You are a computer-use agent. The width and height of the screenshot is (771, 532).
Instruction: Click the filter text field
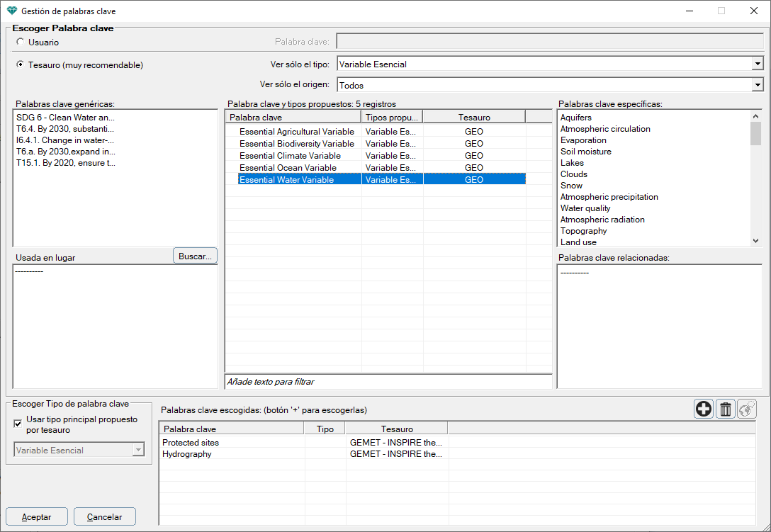pos(388,382)
